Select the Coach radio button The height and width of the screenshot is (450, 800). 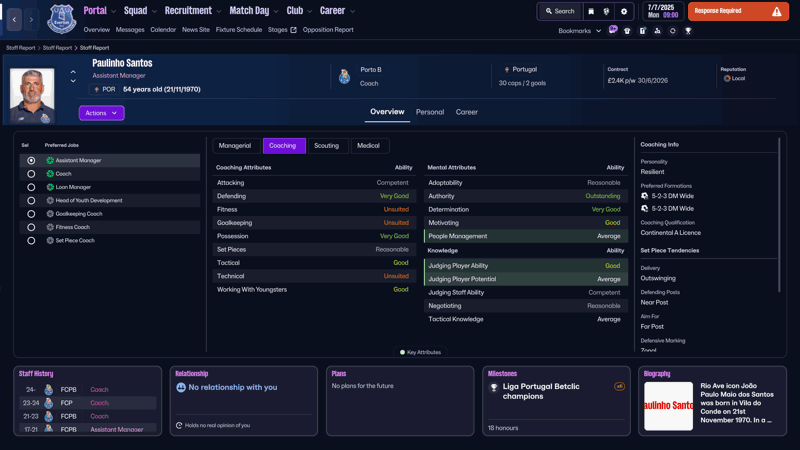[31, 174]
